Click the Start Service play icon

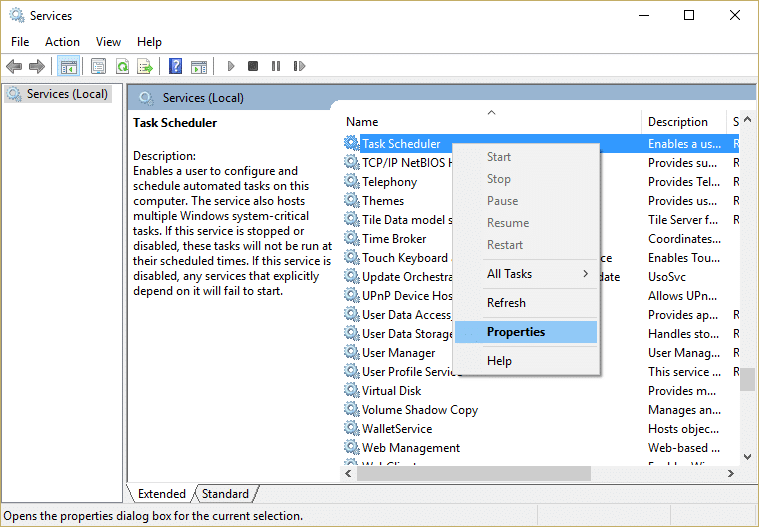click(231, 66)
